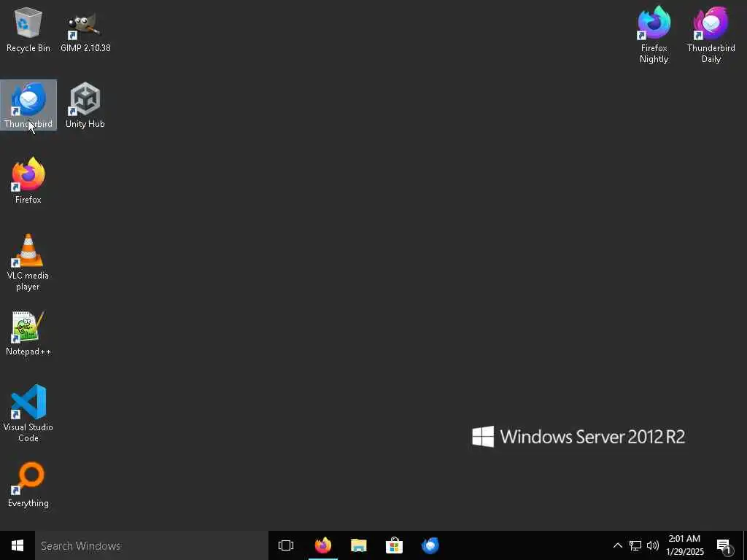Focus the Search Windows box
This screenshot has width=747, height=560.
pos(152,545)
